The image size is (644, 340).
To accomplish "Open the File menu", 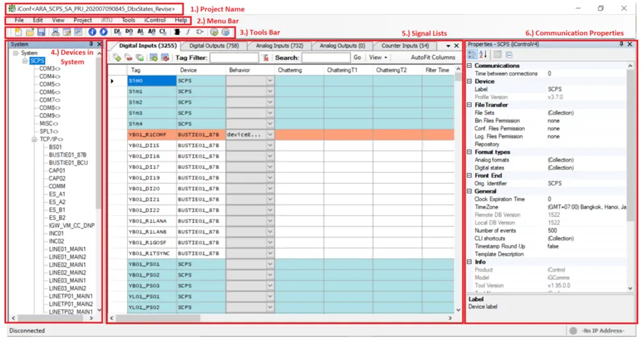I will click(19, 20).
